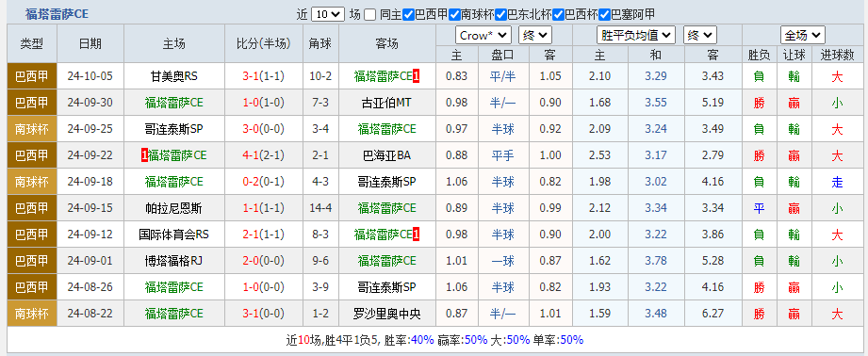868x356 pixels.
Task: Uncheck the 南球杯 league filter
Action: click(454, 14)
